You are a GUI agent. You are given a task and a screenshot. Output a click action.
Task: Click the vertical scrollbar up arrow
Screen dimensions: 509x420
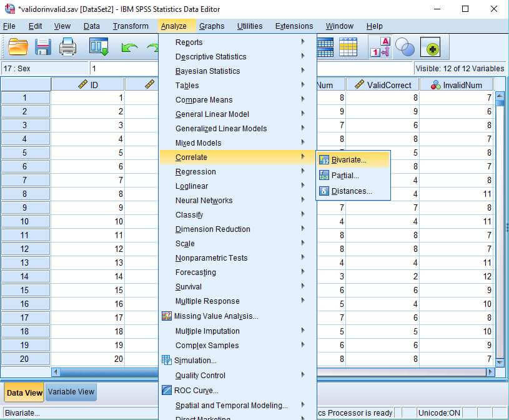click(500, 96)
